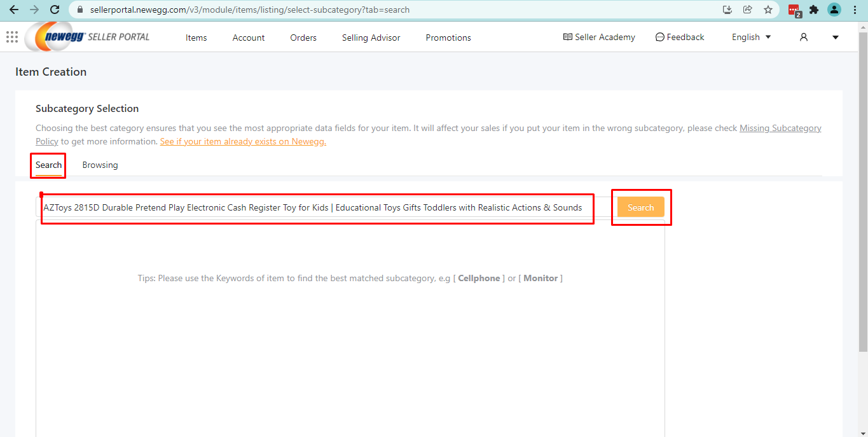
Task: Open the Promotions menu
Action: pyautogui.click(x=448, y=38)
